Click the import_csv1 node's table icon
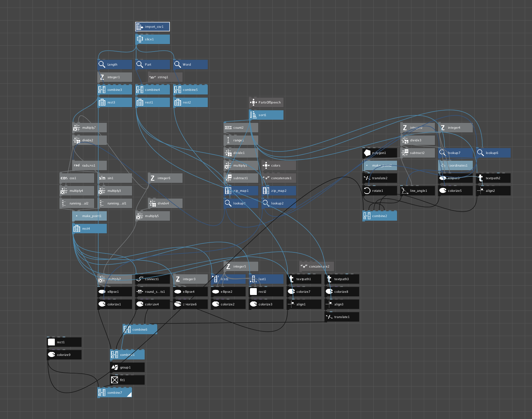Viewport: 532px width, 419px height. pos(140,27)
